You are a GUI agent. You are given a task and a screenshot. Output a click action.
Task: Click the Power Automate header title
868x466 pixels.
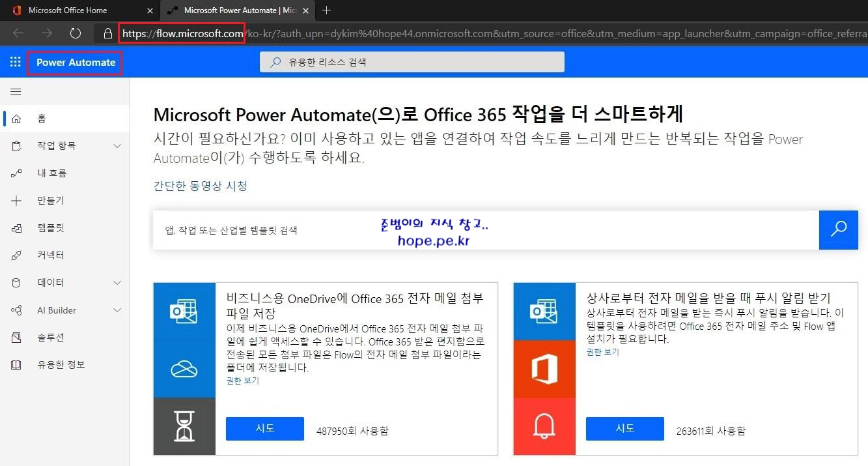point(76,63)
